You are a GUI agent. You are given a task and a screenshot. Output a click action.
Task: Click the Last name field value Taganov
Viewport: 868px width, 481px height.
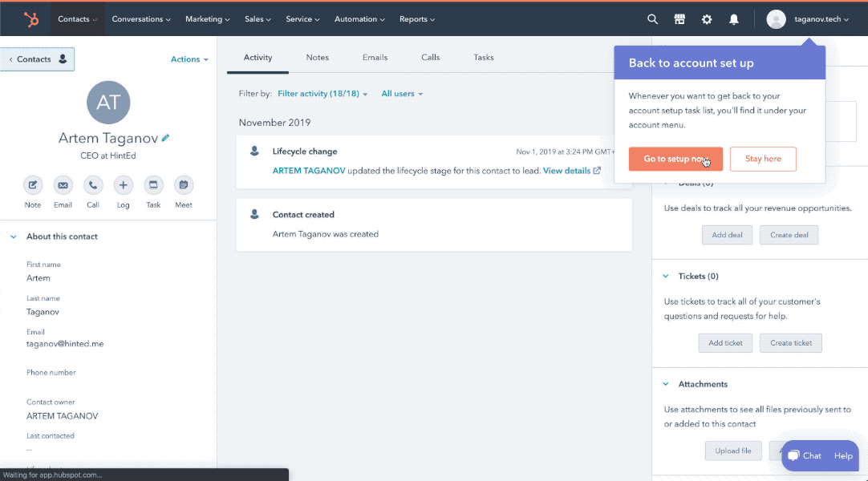point(43,312)
